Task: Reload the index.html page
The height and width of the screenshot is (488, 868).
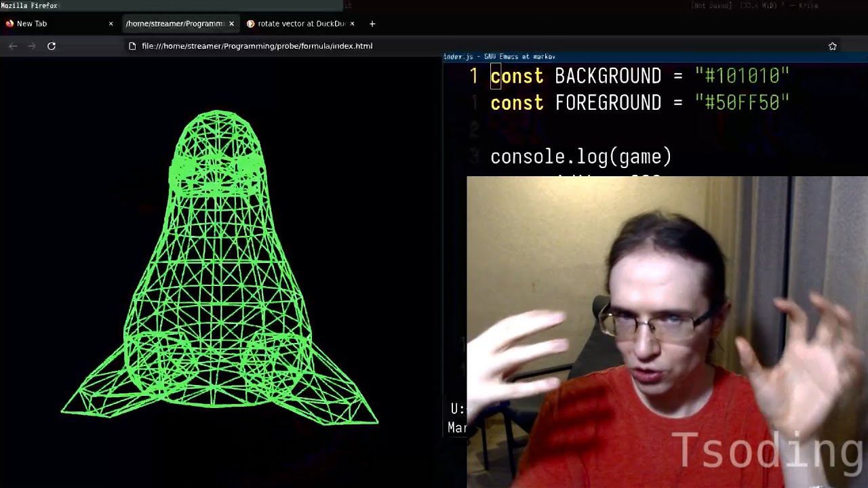Action: click(x=52, y=45)
